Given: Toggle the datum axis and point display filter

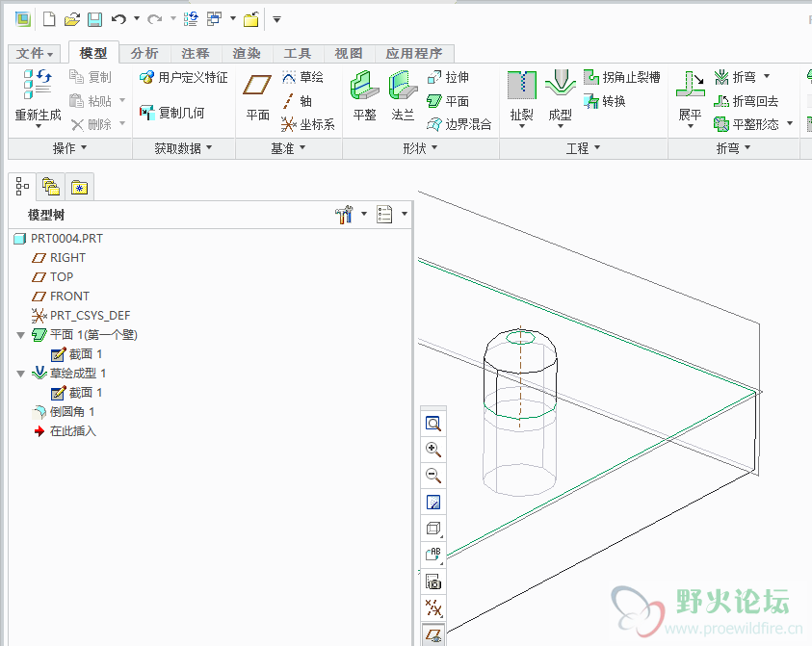Looking at the screenshot, I should 433,607.
